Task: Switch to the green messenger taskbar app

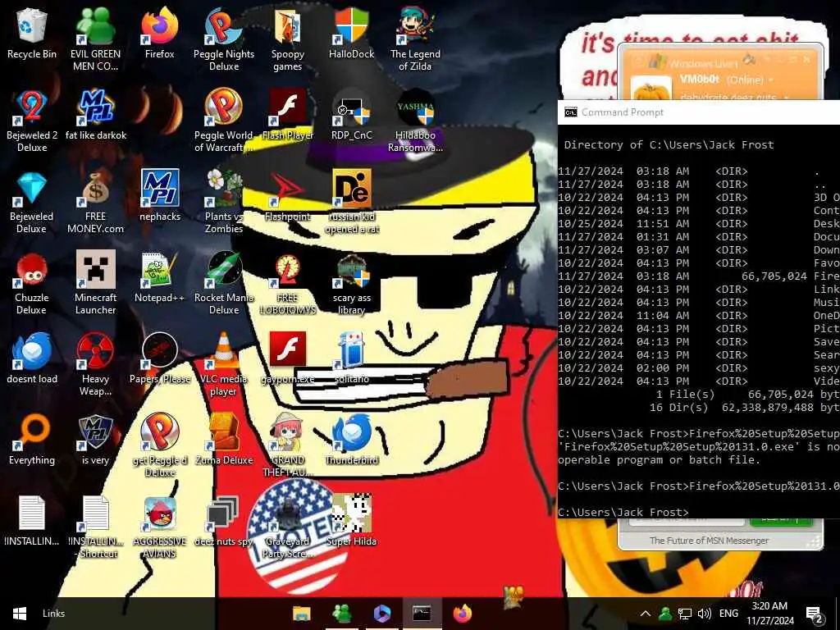Action: click(x=342, y=614)
